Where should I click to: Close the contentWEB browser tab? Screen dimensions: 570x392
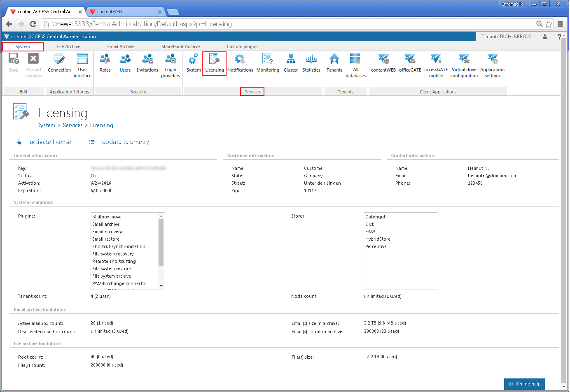pos(160,12)
